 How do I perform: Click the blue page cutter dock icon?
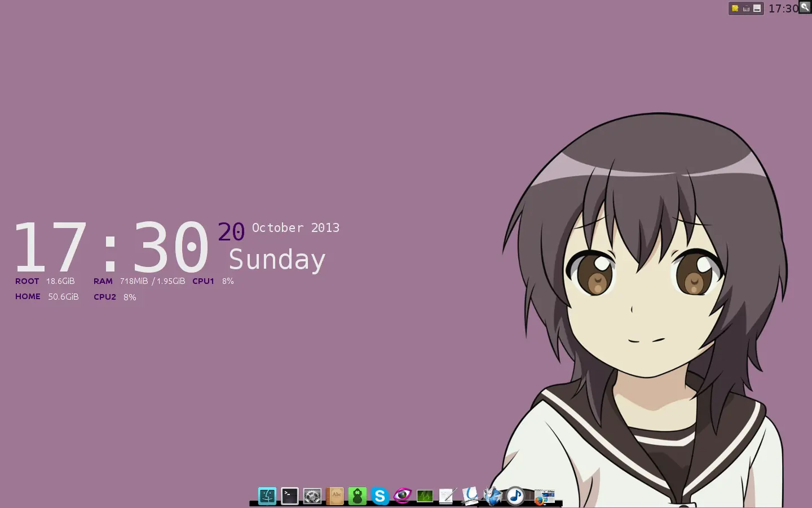coord(469,496)
